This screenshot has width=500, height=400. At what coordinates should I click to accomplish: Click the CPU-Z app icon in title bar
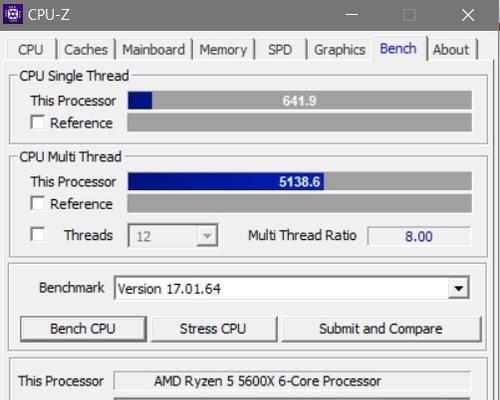click(x=13, y=15)
